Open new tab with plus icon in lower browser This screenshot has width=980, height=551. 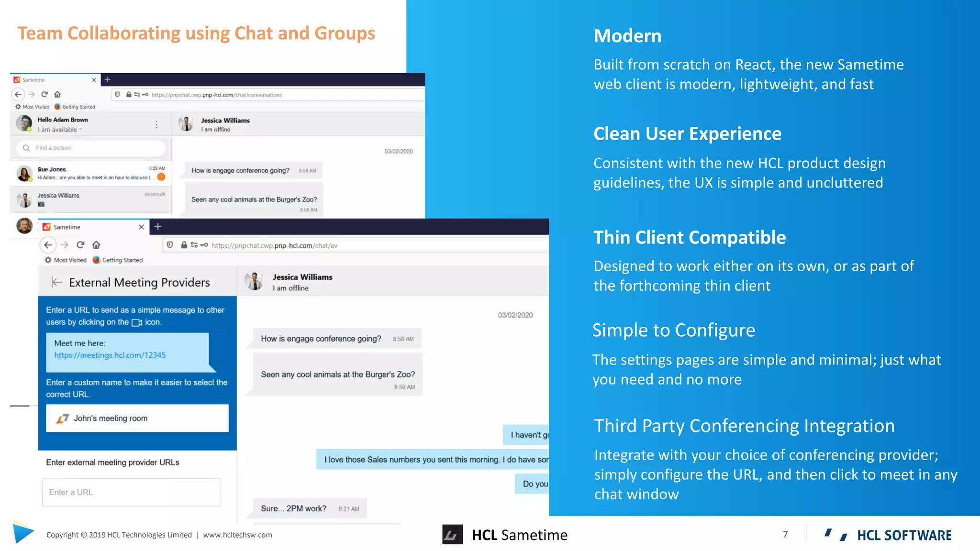(x=158, y=227)
